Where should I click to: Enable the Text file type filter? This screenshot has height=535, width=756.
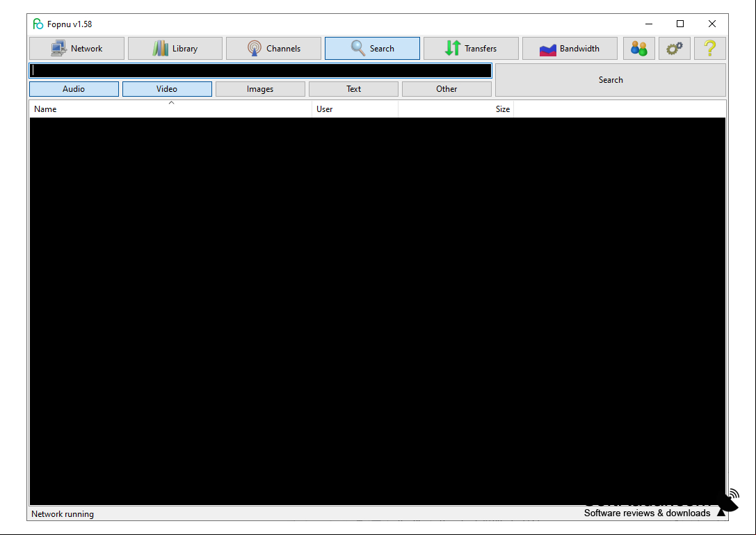[353, 89]
